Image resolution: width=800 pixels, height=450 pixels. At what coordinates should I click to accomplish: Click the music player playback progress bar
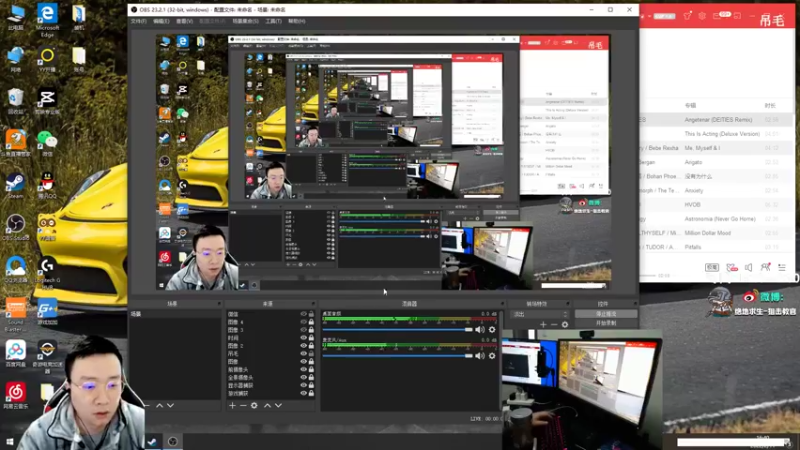[648, 276]
